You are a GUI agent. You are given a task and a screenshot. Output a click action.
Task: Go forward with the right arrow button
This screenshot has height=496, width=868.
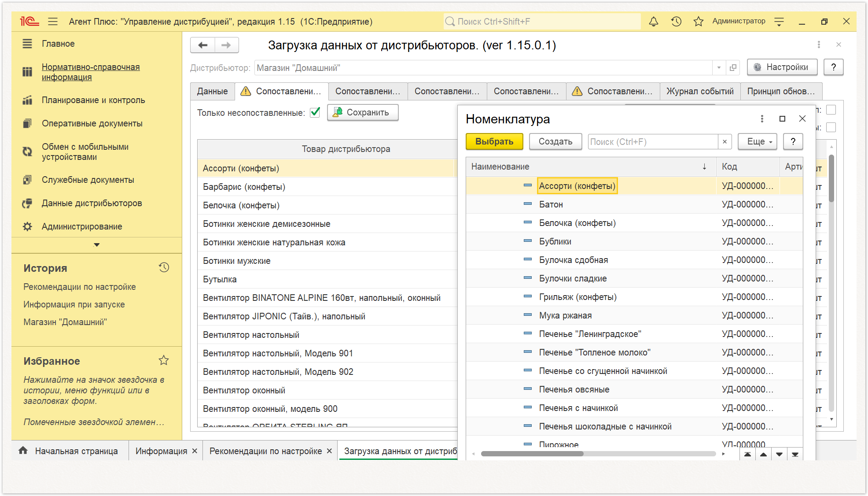[226, 45]
